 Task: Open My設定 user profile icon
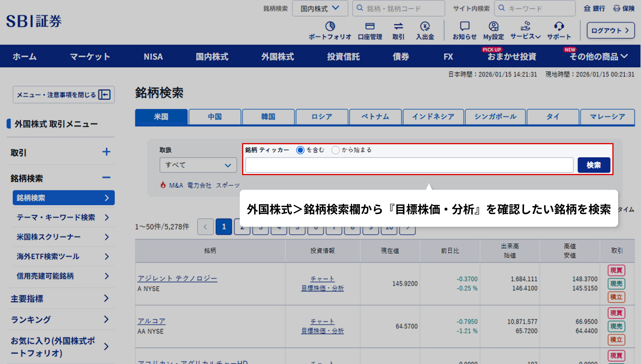coord(493,26)
